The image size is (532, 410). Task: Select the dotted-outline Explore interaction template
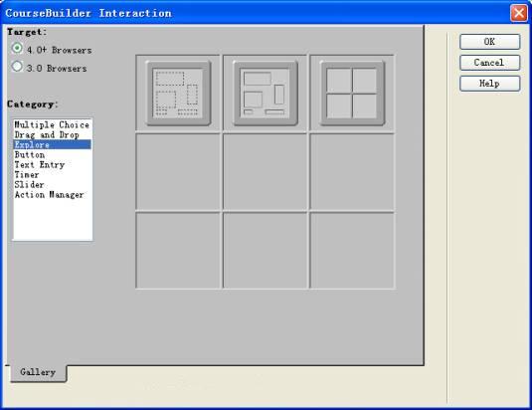tap(178, 93)
